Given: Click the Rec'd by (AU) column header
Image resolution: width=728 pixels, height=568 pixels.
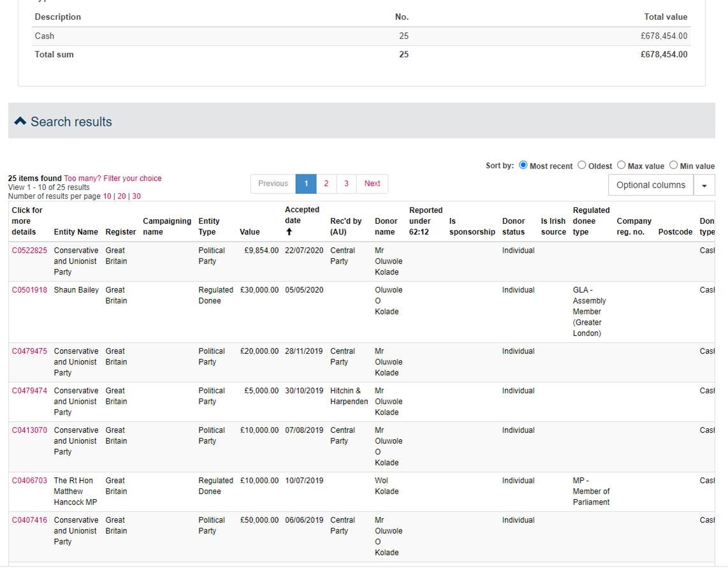Looking at the screenshot, I should pyautogui.click(x=346, y=226).
